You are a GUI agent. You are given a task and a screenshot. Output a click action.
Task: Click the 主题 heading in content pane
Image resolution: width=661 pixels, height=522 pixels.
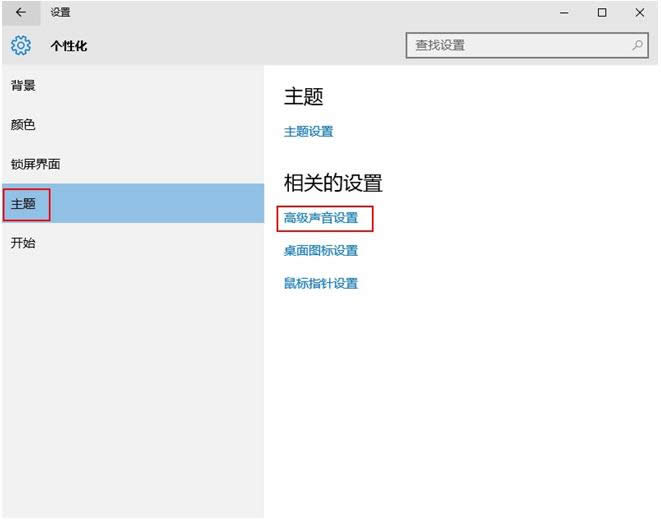[x=304, y=97]
